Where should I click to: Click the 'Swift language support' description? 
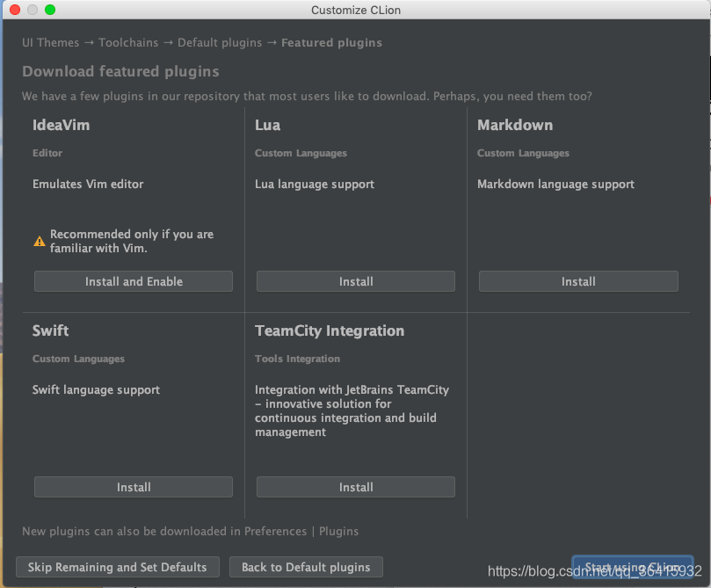pos(96,390)
